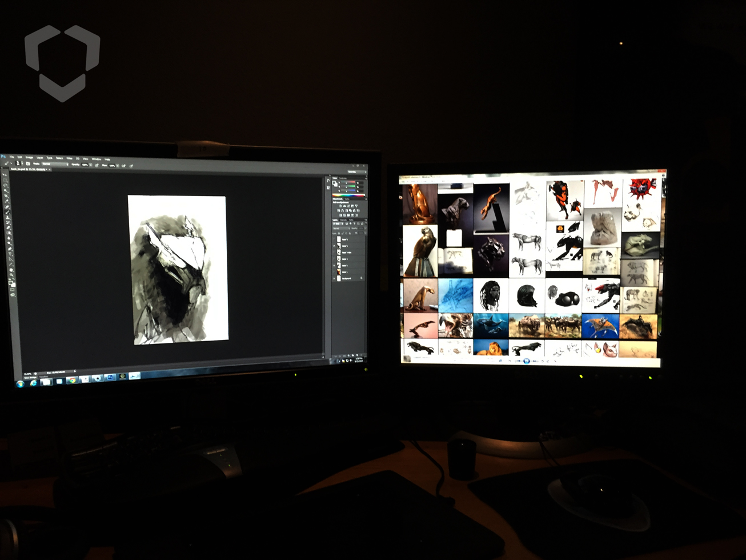Open the Layer menu
The width and height of the screenshot is (746, 560).
point(39,158)
